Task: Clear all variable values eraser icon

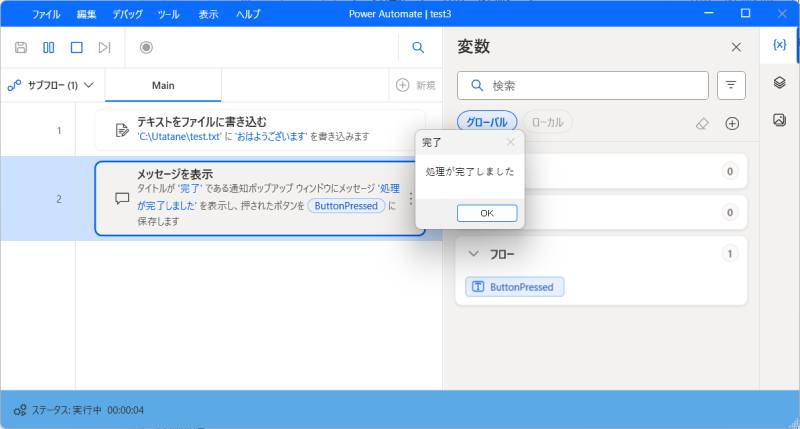Action: (x=703, y=123)
